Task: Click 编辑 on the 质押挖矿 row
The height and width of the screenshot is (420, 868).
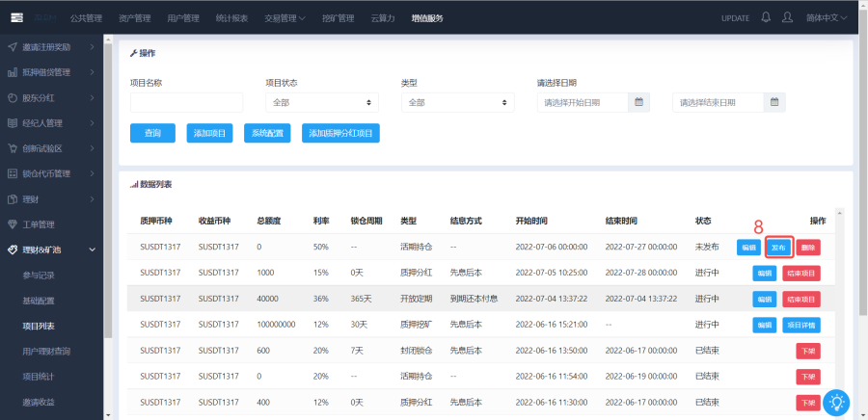Action: [765, 325]
